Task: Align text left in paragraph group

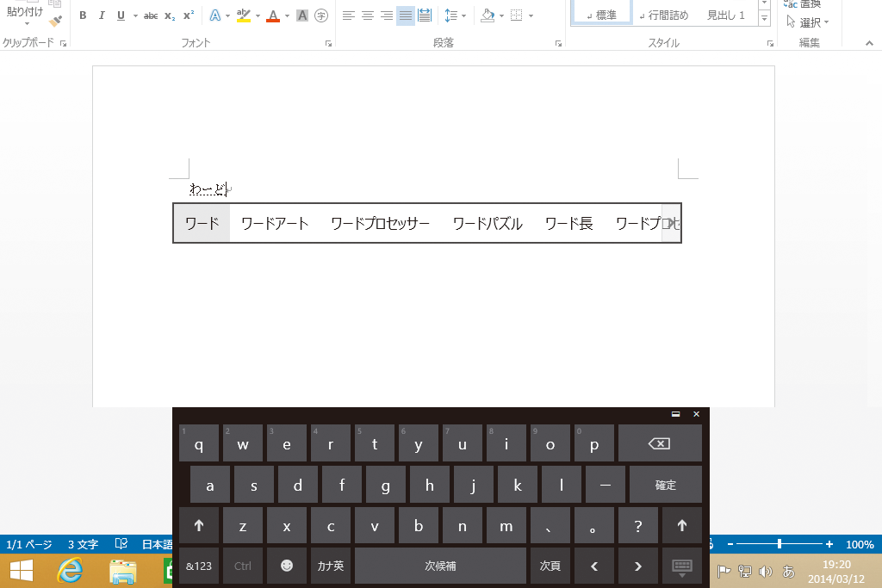Action: 349,15
